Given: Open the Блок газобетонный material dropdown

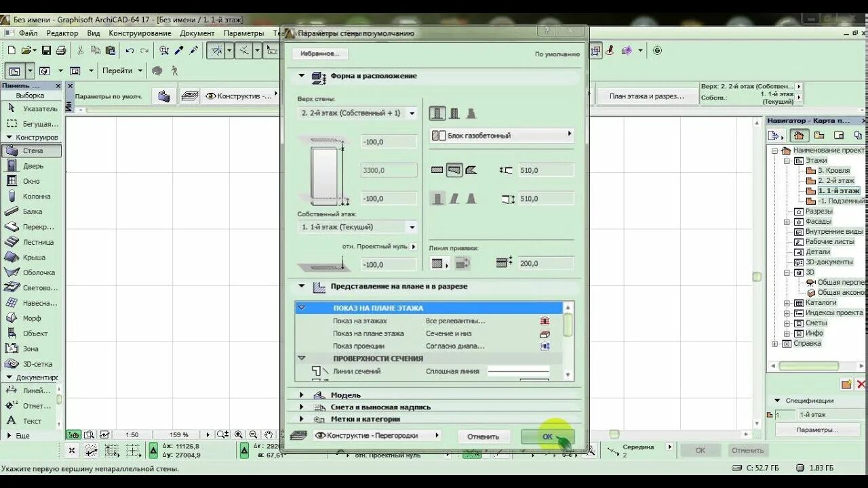Looking at the screenshot, I should 502,136.
